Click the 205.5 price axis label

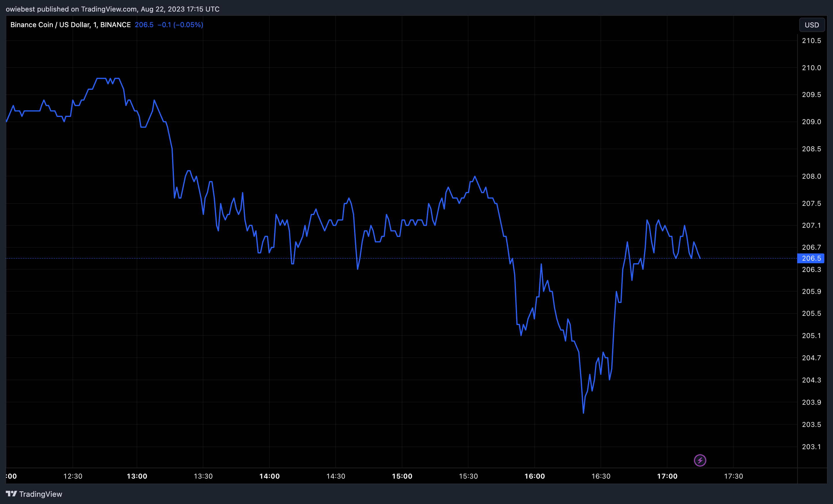coord(811,313)
